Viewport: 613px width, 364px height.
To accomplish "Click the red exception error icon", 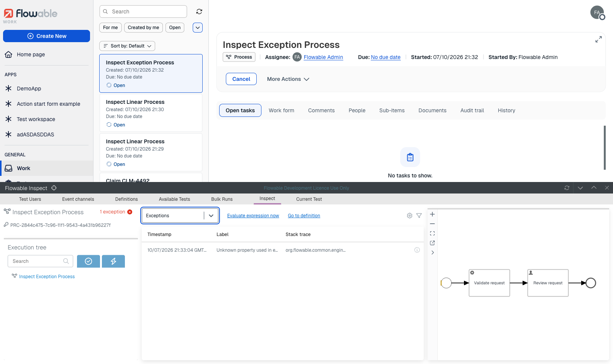I will pos(130,212).
